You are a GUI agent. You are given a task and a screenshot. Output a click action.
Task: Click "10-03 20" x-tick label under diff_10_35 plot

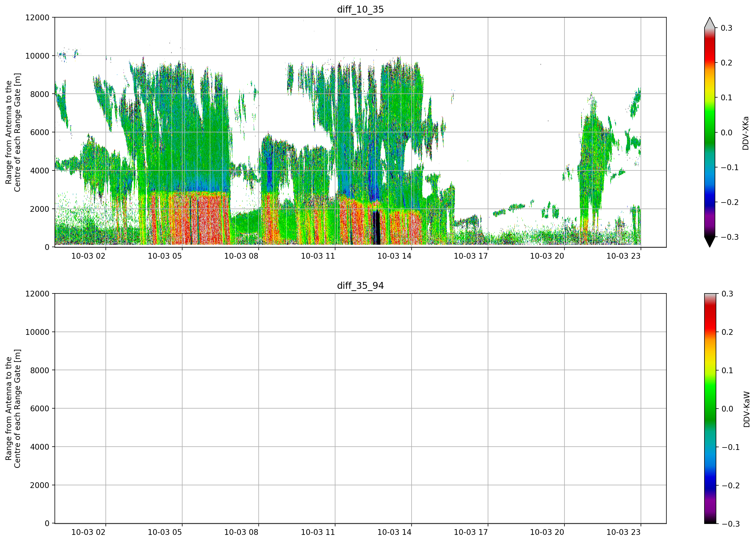point(547,256)
